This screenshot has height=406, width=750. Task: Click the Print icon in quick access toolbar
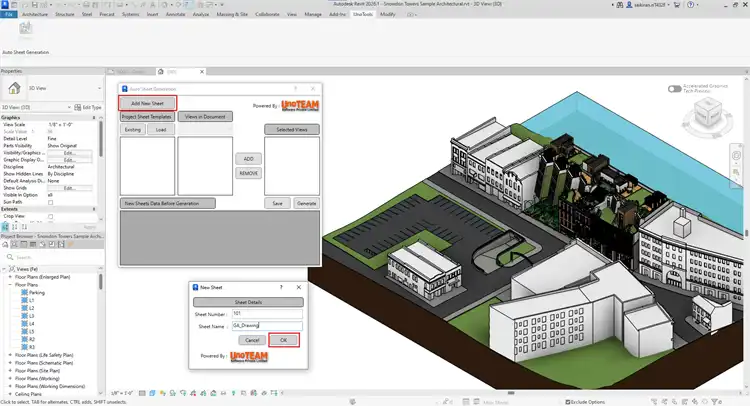[86, 4]
